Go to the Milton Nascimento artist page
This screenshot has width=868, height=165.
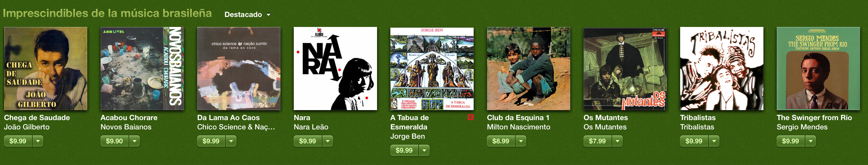[519, 127]
